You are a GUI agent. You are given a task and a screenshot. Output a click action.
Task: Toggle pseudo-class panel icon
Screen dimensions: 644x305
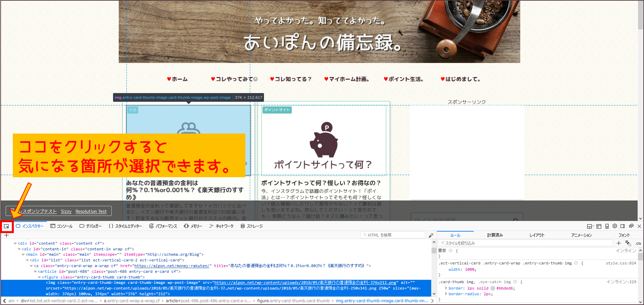628,243
